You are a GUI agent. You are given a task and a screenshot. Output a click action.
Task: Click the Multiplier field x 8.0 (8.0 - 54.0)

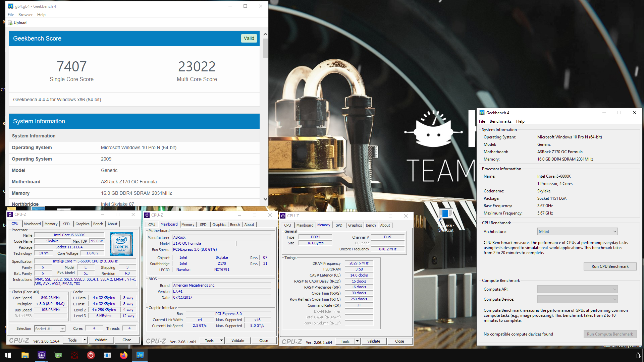click(51, 304)
